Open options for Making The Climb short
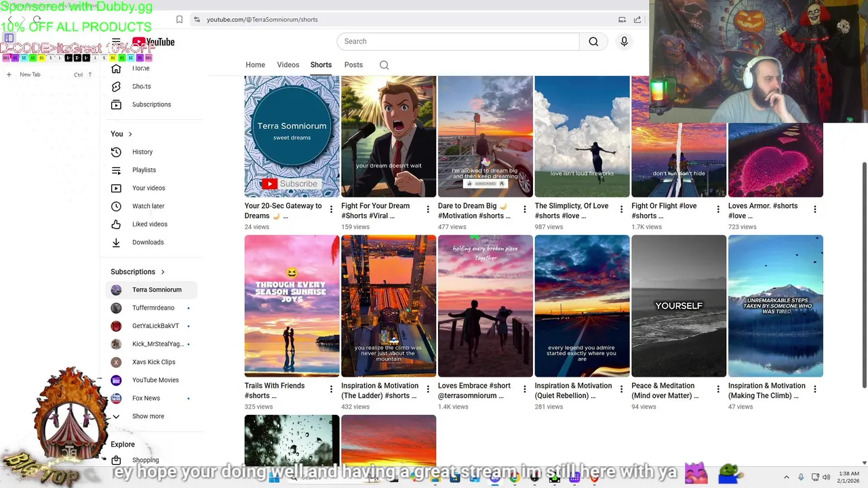Viewport: 868px width, 488px height. [x=814, y=389]
